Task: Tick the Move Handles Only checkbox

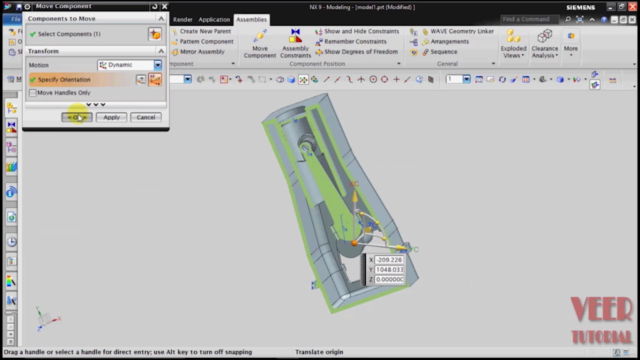Action: tap(33, 93)
